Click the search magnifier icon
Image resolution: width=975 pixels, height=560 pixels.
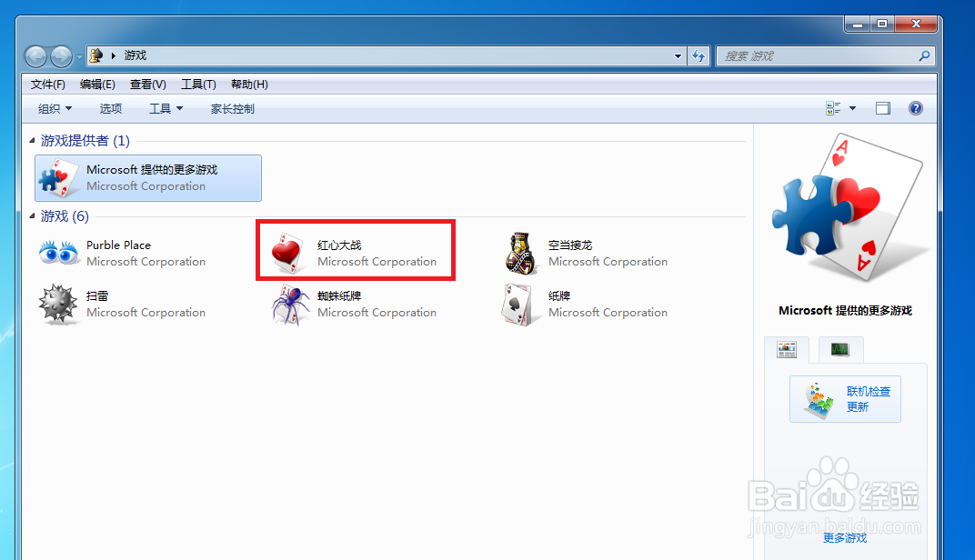point(924,56)
